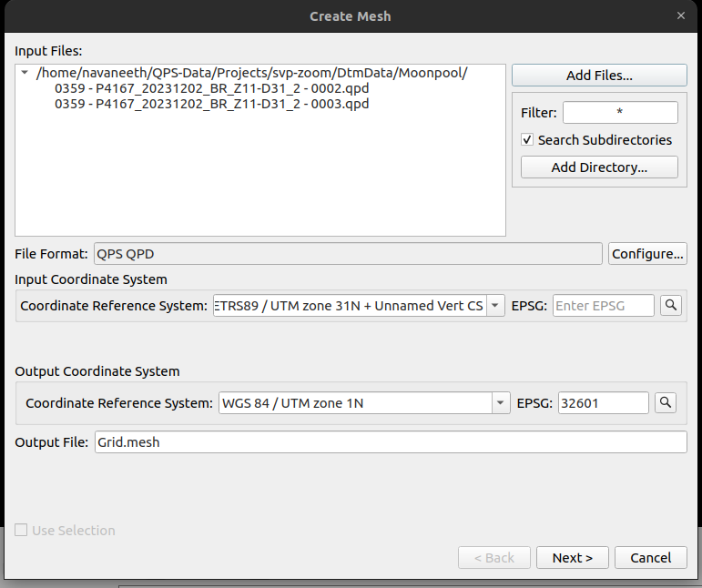
Task: Select the Moonpool directory path entry
Action: coord(251,73)
